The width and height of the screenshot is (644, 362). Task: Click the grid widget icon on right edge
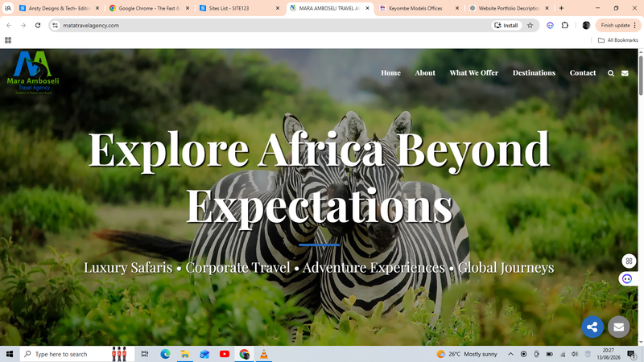coord(629,261)
